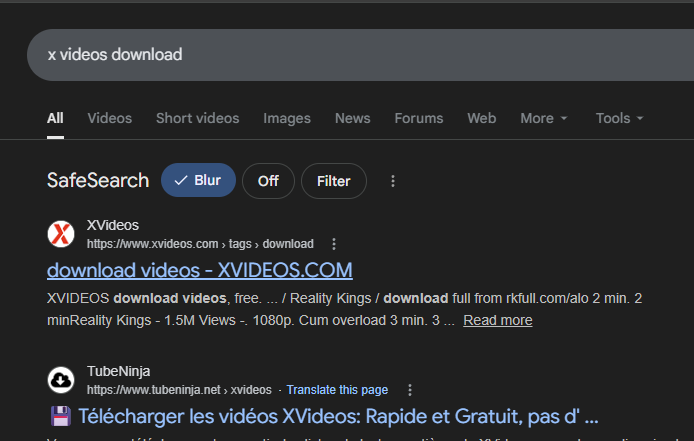Click the SafeSearch label
The height and width of the screenshot is (441, 694).
pos(98,180)
